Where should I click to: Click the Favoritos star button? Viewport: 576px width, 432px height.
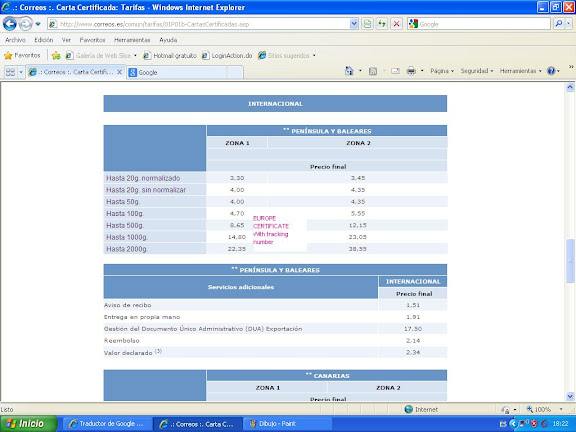pos(22,55)
